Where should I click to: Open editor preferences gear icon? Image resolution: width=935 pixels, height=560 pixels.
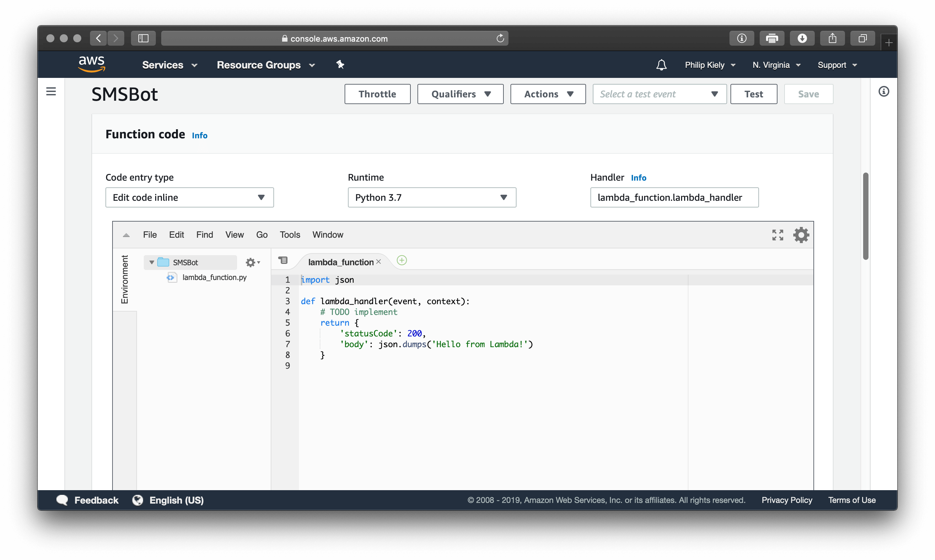[801, 235]
